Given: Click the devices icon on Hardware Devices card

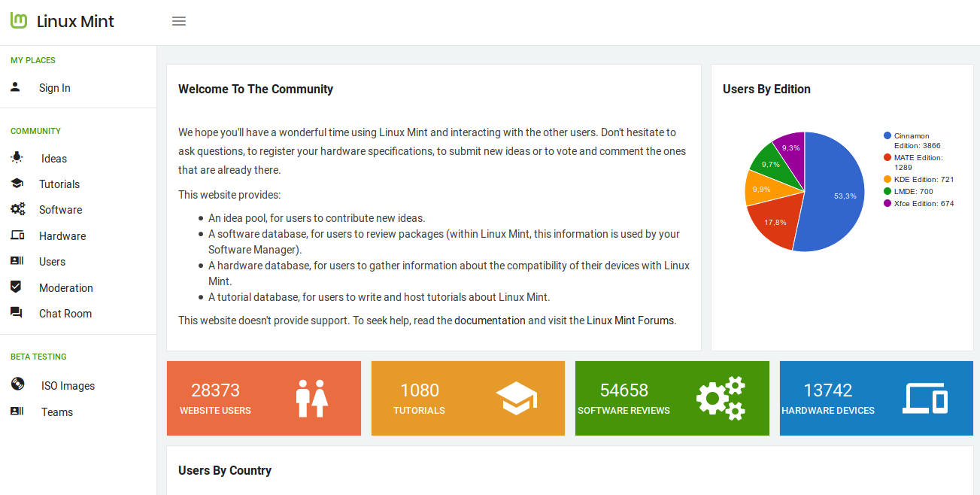Looking at the screenshot, I should (x=925, y=398).
